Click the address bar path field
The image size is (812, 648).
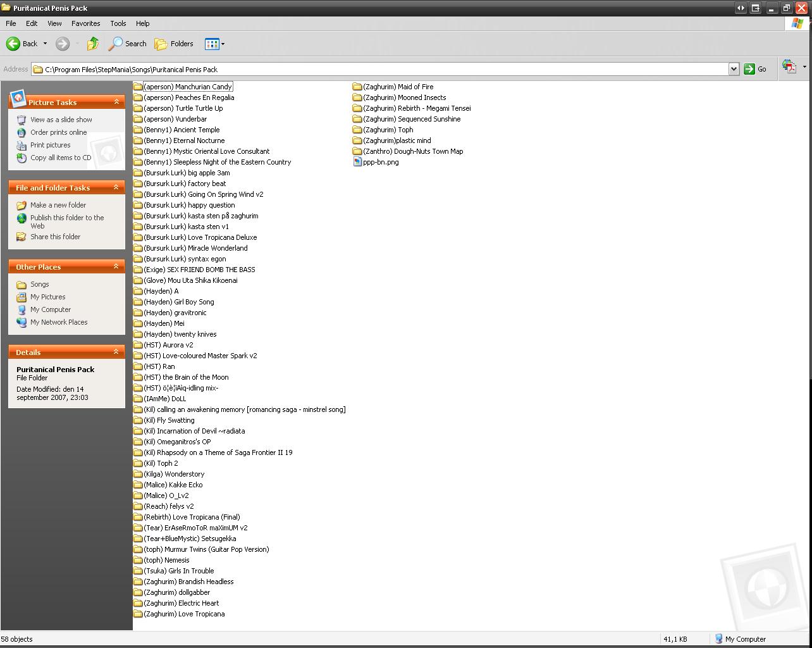379,69
